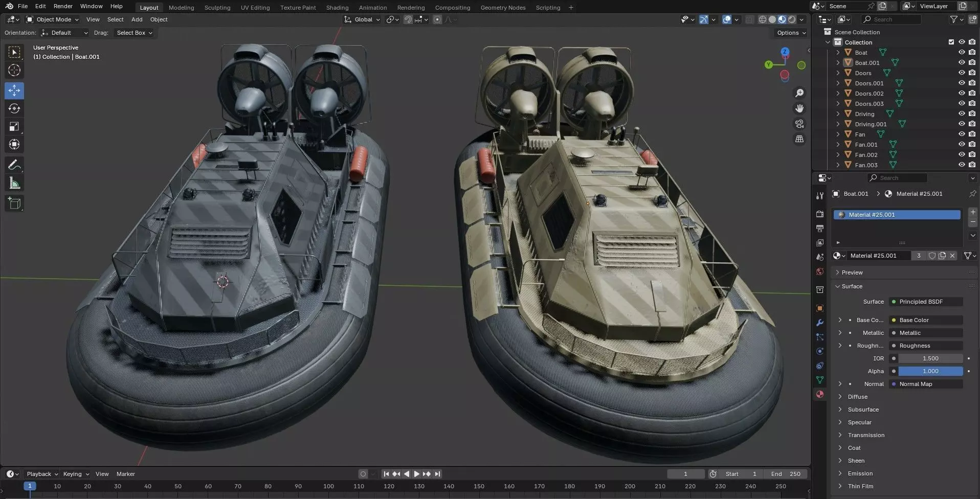This screenshot has height=499, width=980.
Task: Expand the Boat.001 outliner row
Action: coord(838,63)
